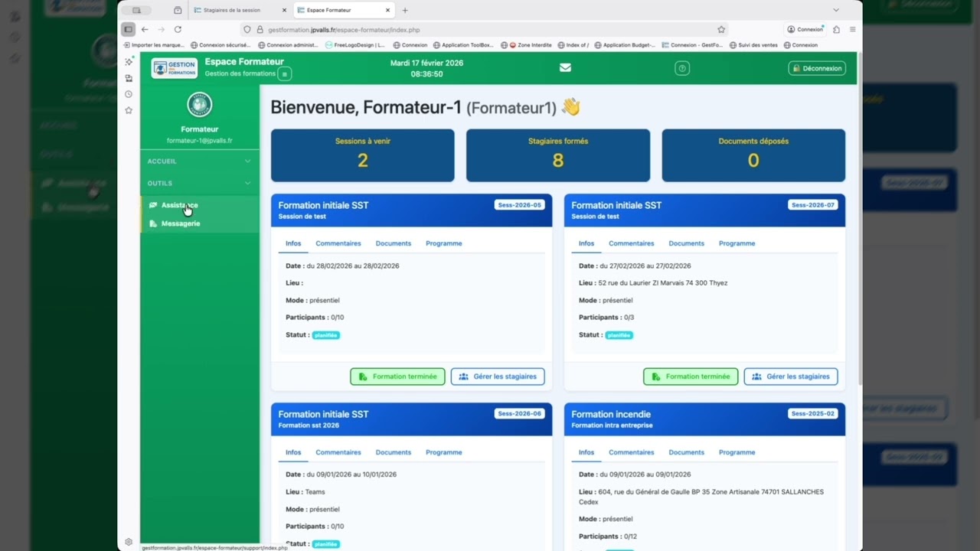
Task: Mark Sess-2026-05 as Formation terminée
Action: [397, 377]
